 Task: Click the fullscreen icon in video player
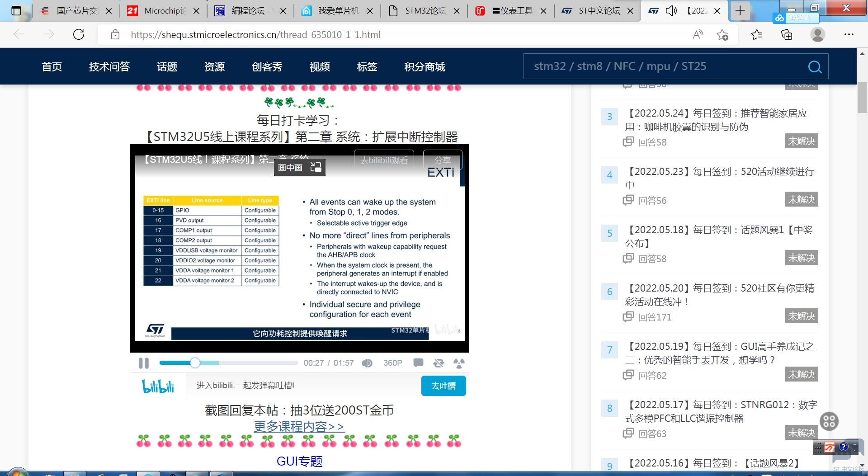(459, 363)
